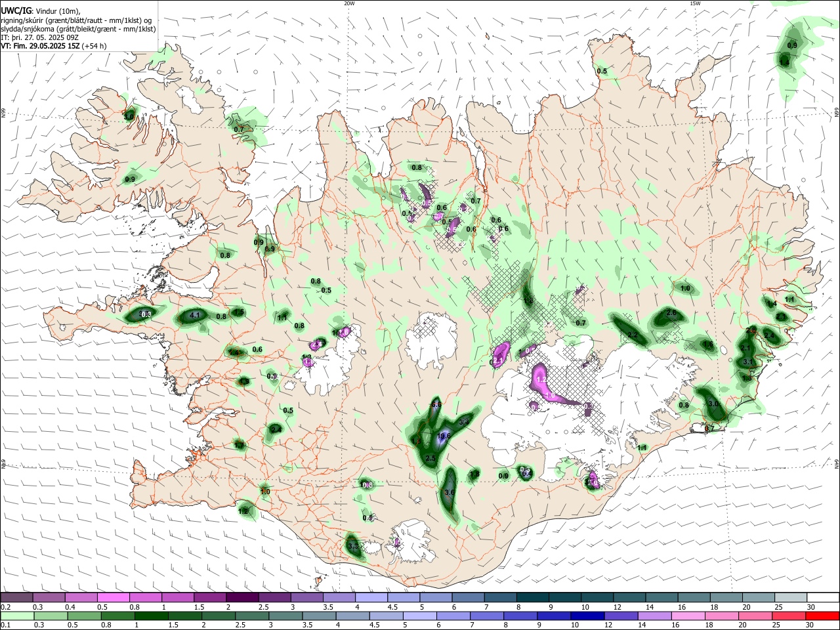The image size is (840, 630).
Task: Select the white snow swatch starting at 30
Action: (x=822, y=597)
